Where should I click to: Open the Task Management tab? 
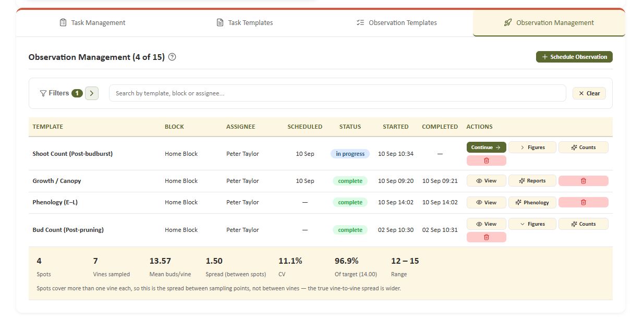coord(92,23)
